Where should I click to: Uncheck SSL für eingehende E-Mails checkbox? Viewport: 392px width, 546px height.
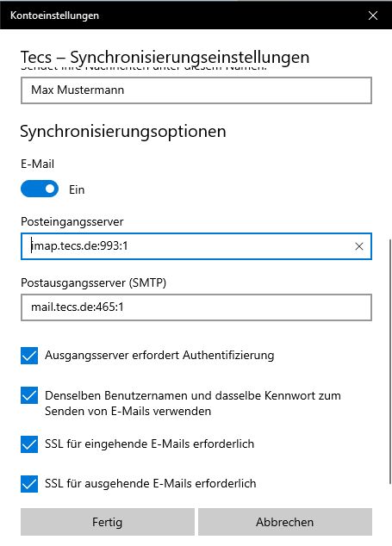pos(29,444)
